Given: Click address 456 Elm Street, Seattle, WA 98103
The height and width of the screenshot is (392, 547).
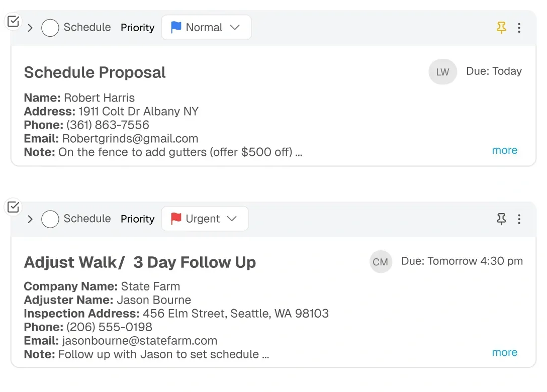Looking at the screenshot, I should pos(236,314).
